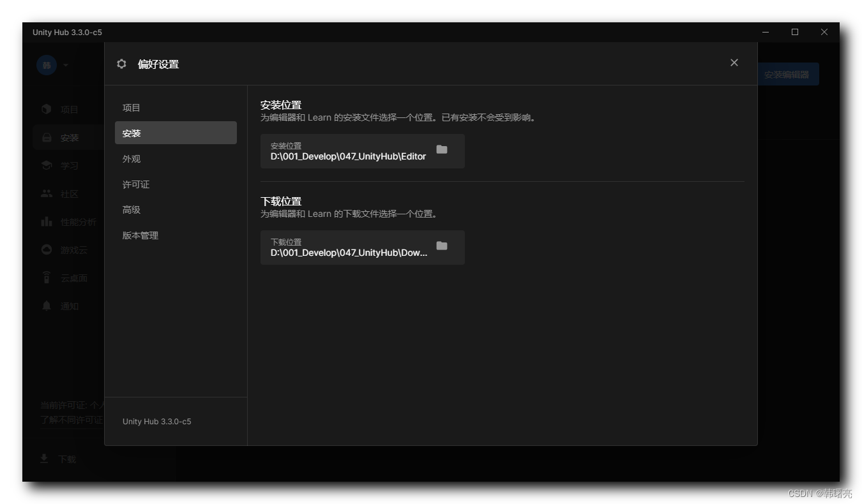
Task: Click the 了解不同许可证 link
Action: (x=72, y=420)
